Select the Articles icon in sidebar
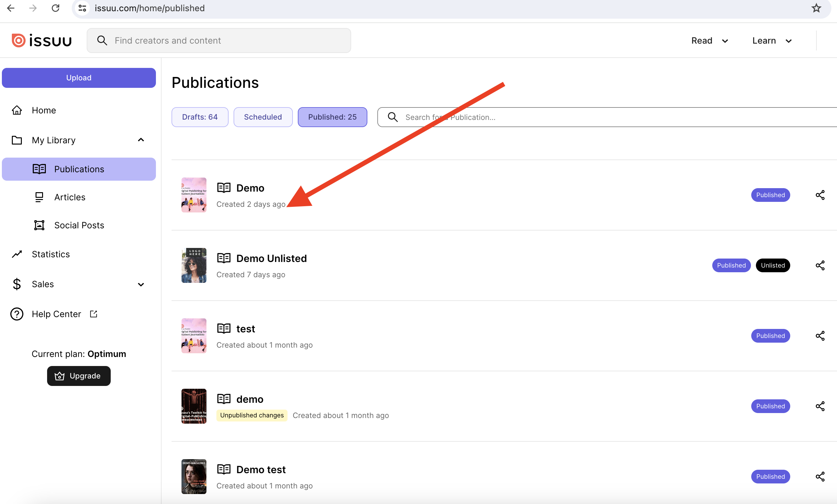Viewport: 837px width, 504px height. (39, 197)
